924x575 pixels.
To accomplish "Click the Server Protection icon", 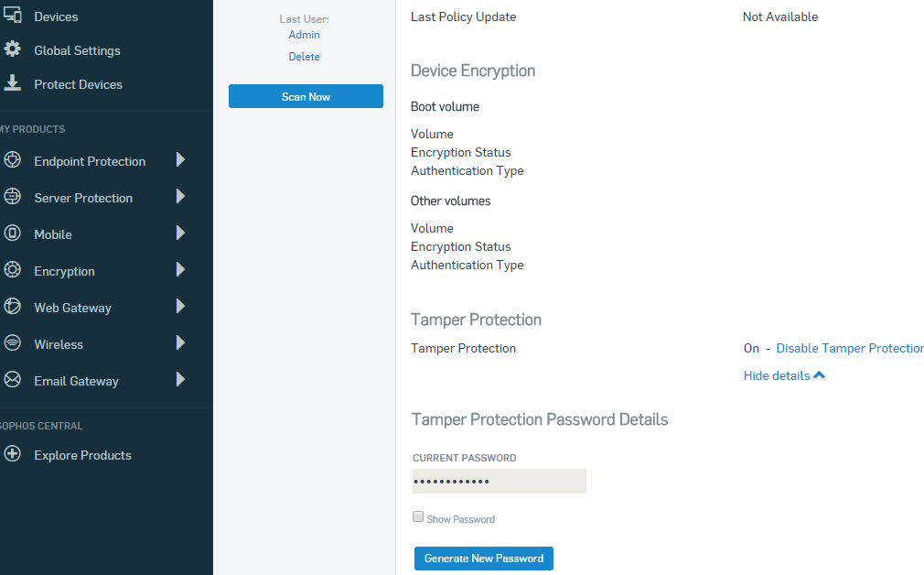I will click(x=13, y=196).
